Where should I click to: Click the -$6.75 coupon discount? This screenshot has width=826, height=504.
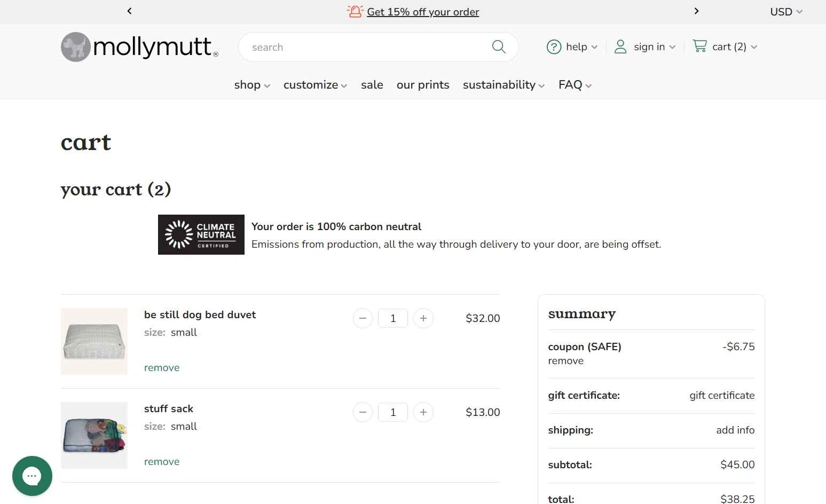(738, 346)
